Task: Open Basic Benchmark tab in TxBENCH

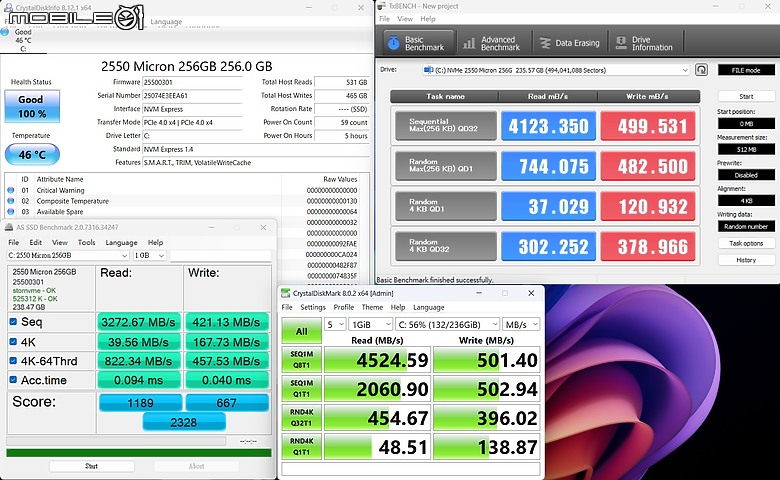Action: pos(419,43)
